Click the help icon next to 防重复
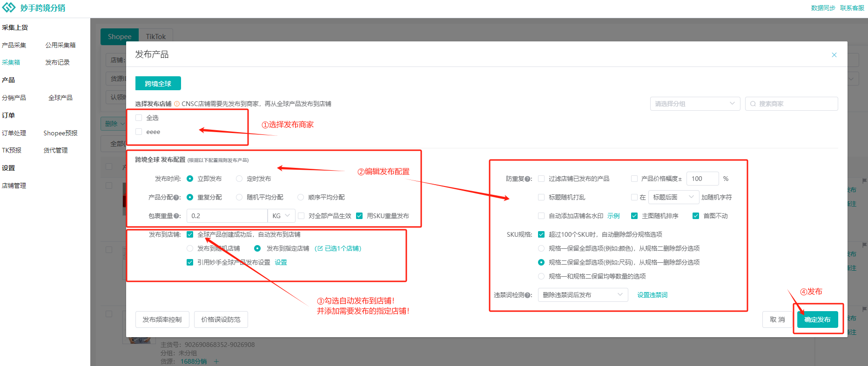 pos(527,179)
